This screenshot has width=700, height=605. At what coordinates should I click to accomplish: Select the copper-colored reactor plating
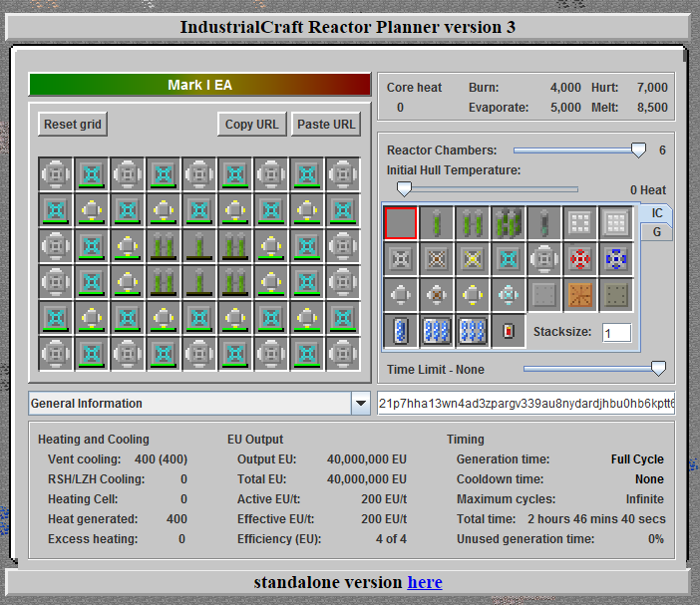click(x=580, y=295)
